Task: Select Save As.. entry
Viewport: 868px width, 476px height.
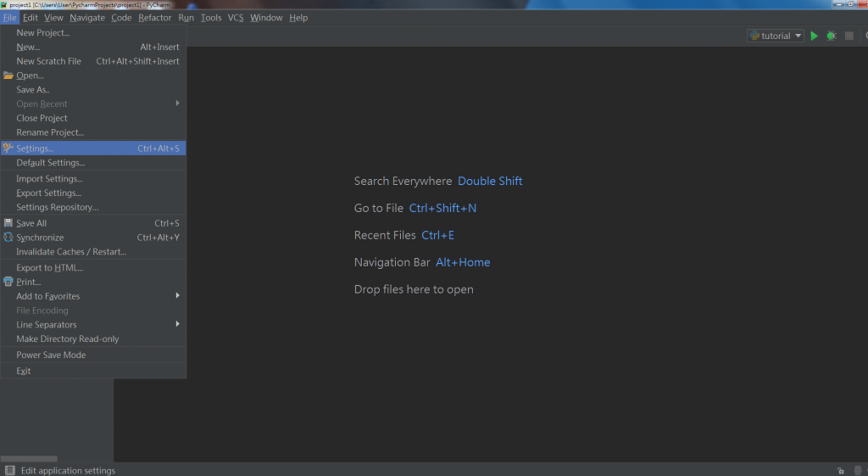Action: 93,90
